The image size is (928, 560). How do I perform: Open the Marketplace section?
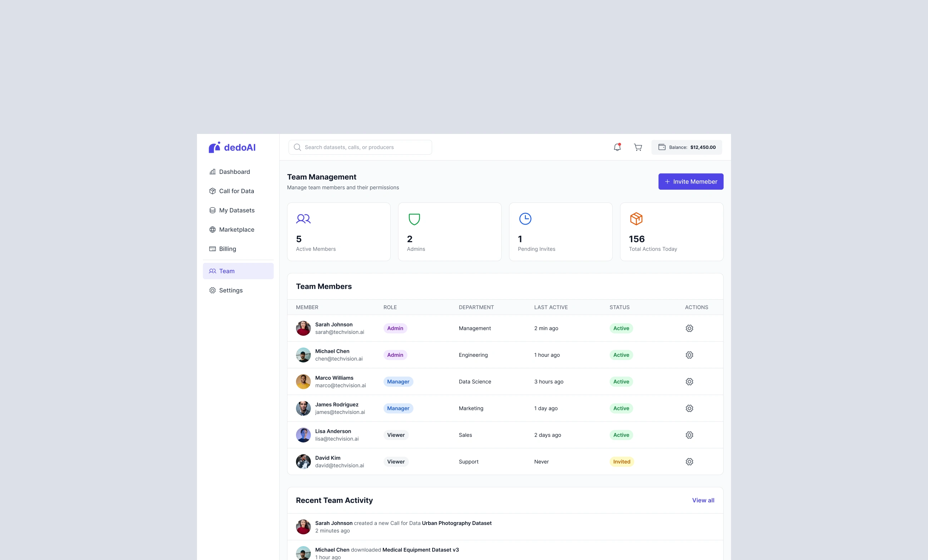[x=236, y=230]
